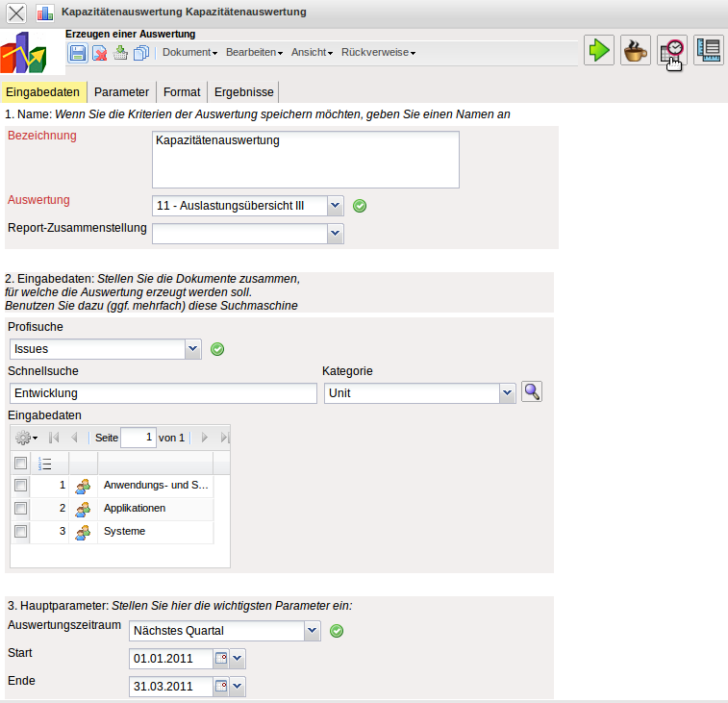This screenshot has width=728, height=703.
Task: Click the export basket icon in toolbar
Action: click(120, 53)
